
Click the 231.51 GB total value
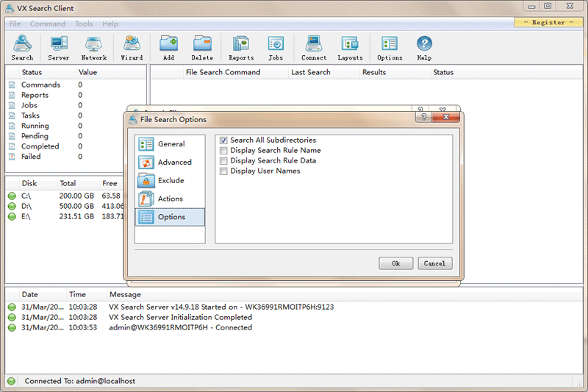(76, 216)
